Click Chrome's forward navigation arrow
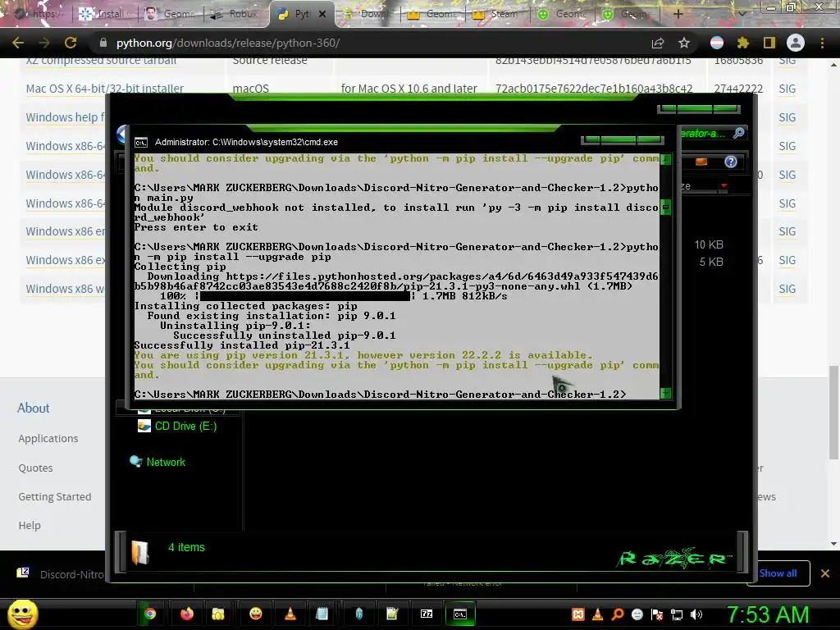Screen dimensions: 840x630 coord(44,43)
